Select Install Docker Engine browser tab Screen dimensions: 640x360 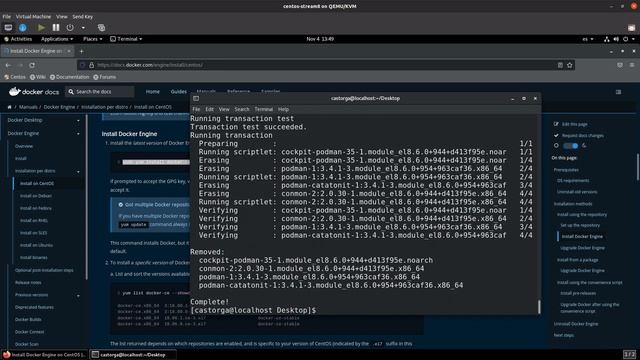pos(37,51)
